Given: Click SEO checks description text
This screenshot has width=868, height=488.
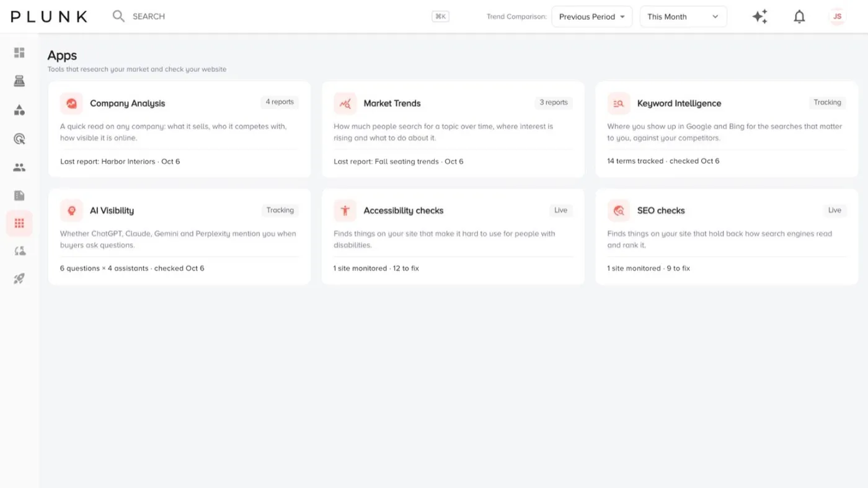Looking at the screenshot, I should click(x=720, y=239).
